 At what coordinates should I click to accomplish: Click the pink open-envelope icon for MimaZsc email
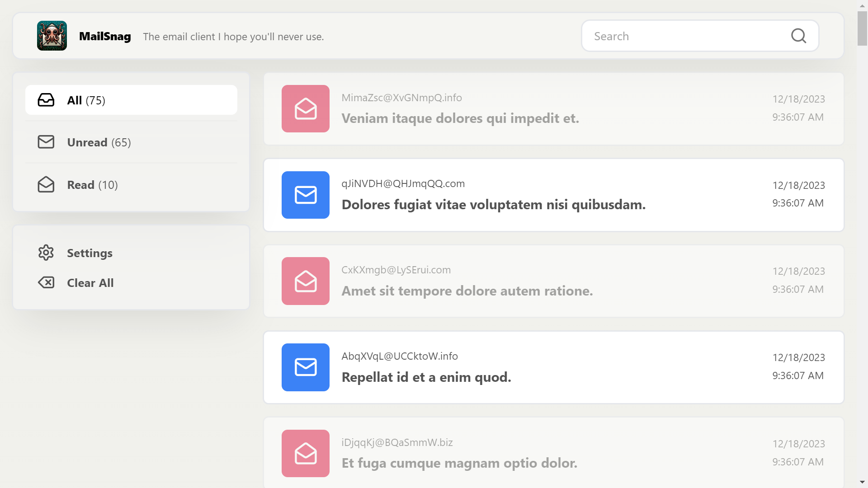[x=305, y=108]
